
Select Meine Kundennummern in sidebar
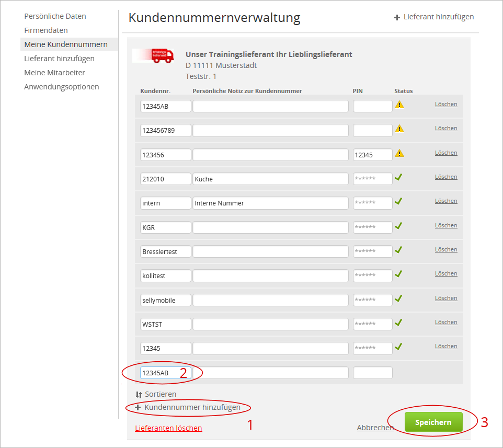(x=66, y=44)
